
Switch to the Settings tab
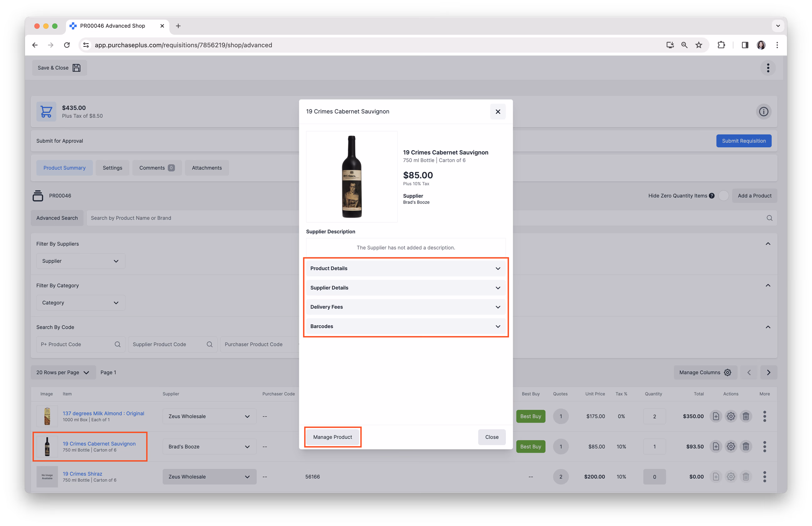pos(112,168)
